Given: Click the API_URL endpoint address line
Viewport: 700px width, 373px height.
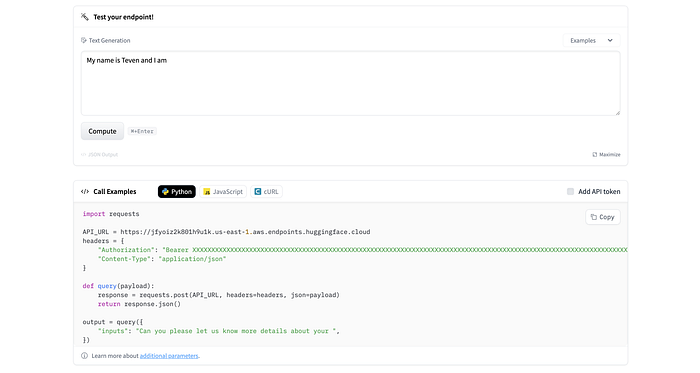Looking at the screenshot, I should pos(226,232).
